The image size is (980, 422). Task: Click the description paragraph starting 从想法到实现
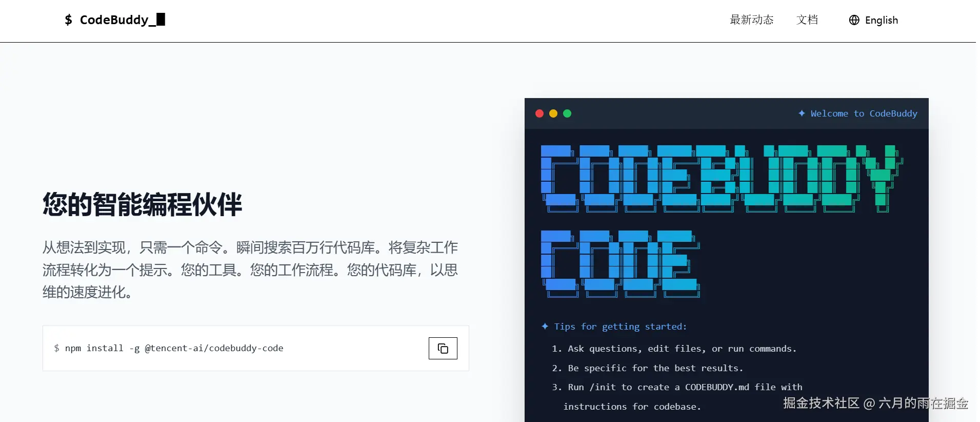pyautogui.click(x=250, y=270)
